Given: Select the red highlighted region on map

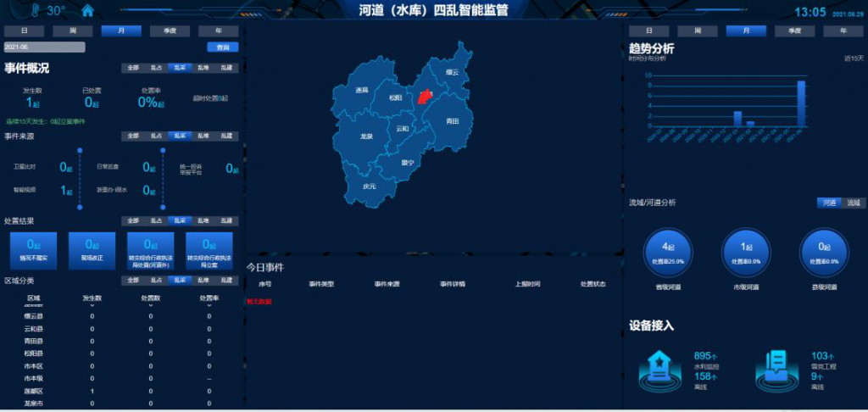Looking at the screenshot, I should pos(426,96).
